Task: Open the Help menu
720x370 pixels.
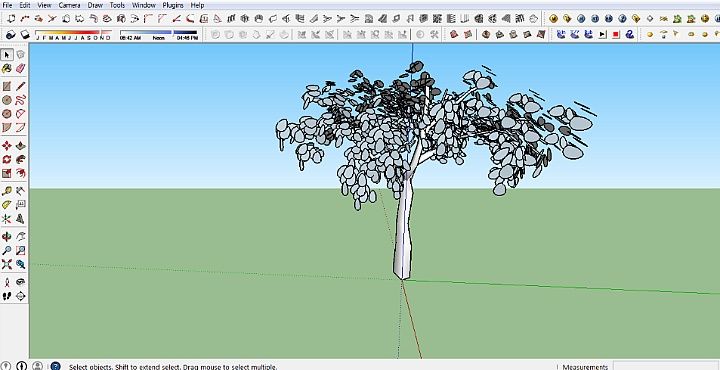Action: point(197,5)
